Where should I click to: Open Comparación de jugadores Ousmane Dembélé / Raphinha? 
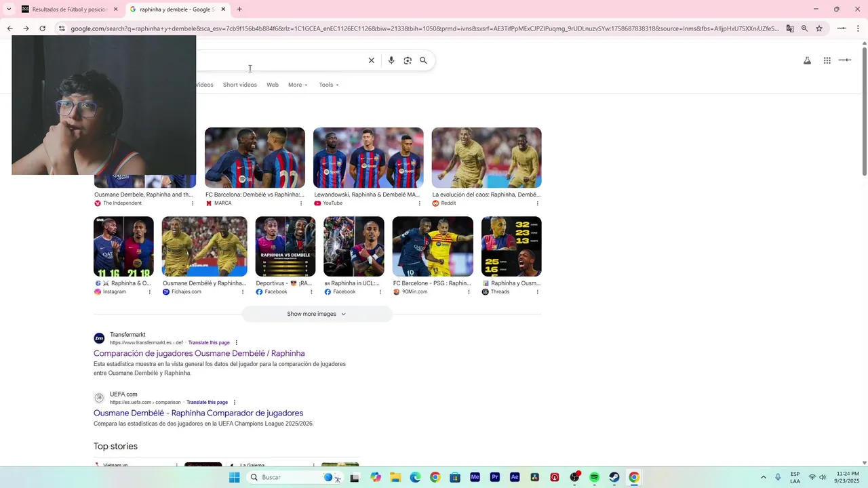tap(199, 353)
